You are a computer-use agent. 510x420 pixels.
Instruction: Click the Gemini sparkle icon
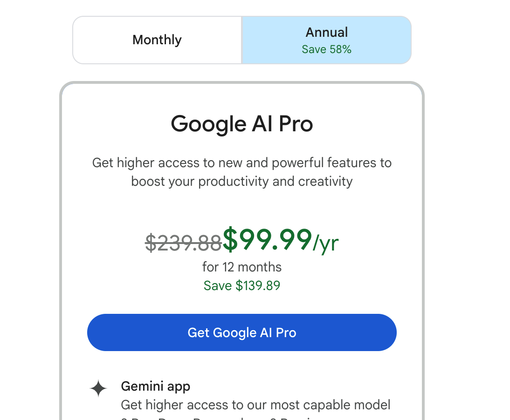coord(98,388)
